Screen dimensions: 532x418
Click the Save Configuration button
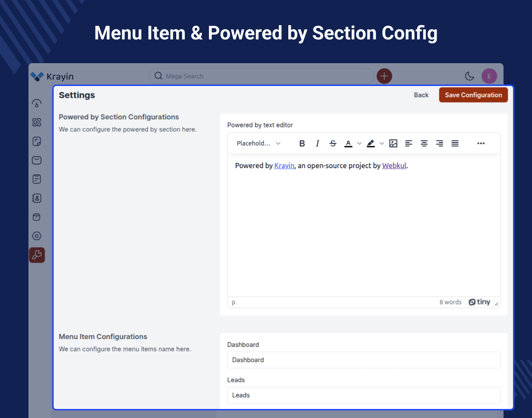click(x=473, y=95)
